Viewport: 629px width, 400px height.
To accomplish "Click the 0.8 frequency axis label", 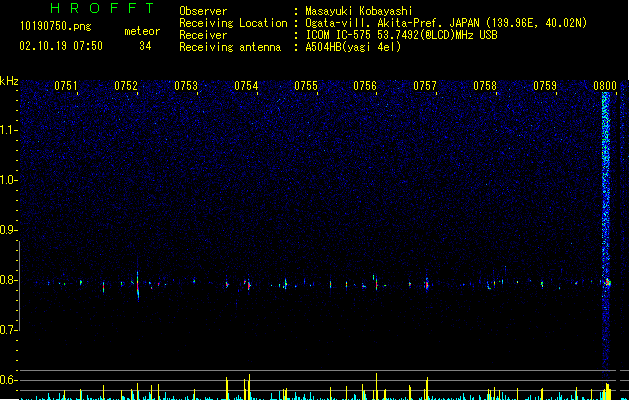I will [x=9, y=280].
